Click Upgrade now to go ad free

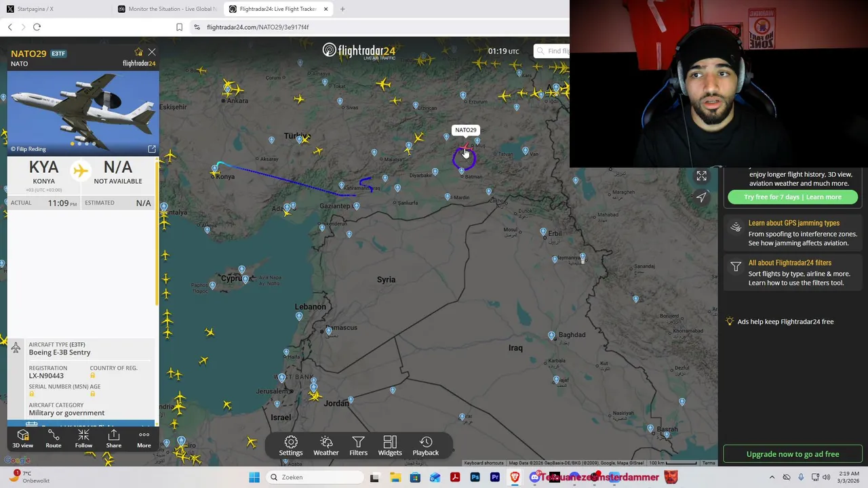point(793,454)
